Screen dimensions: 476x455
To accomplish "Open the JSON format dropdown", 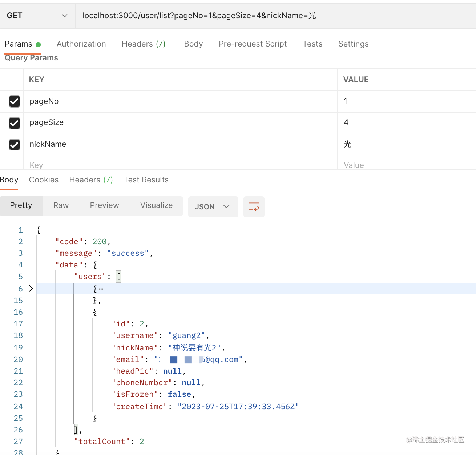I will tap(213, 207).
